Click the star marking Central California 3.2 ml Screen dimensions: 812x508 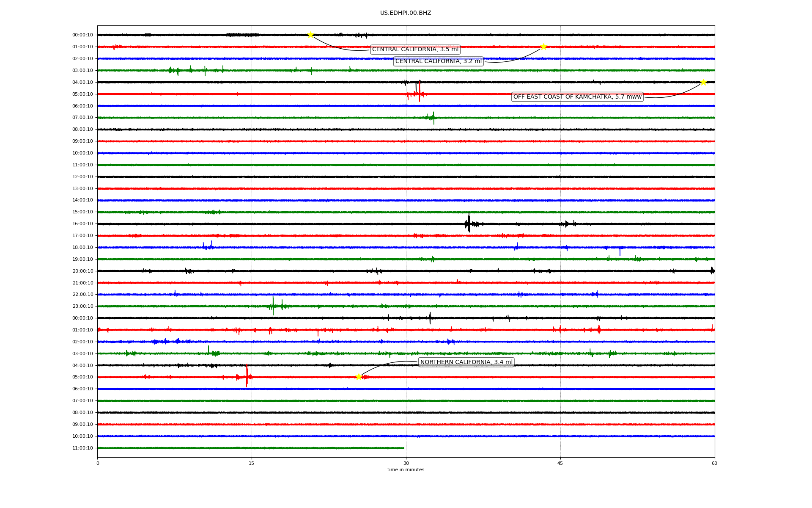(543, 47)
